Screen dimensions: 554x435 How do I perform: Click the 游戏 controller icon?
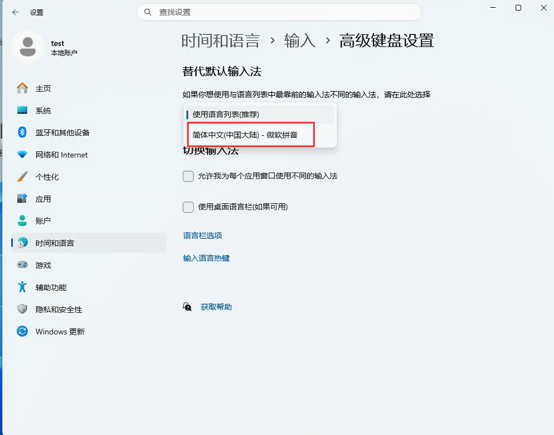click(x=22, y=265)
